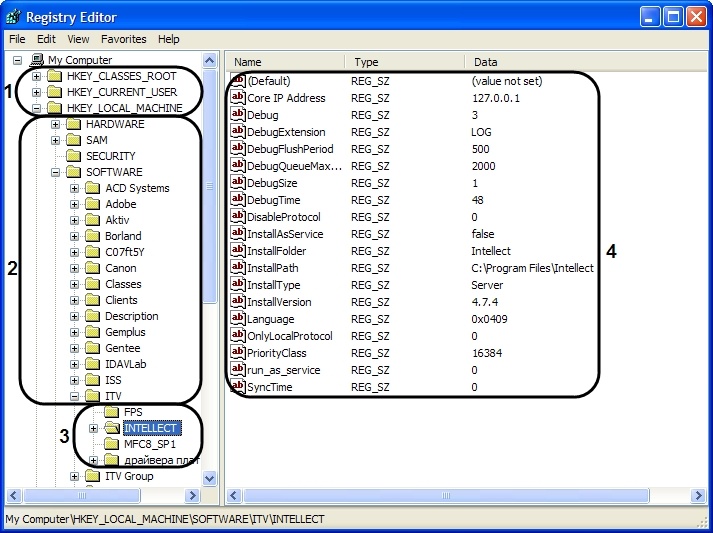Viewport: 713px width, 533px height.
Task: Click the My Computer icon in tree
Action: 38,60
